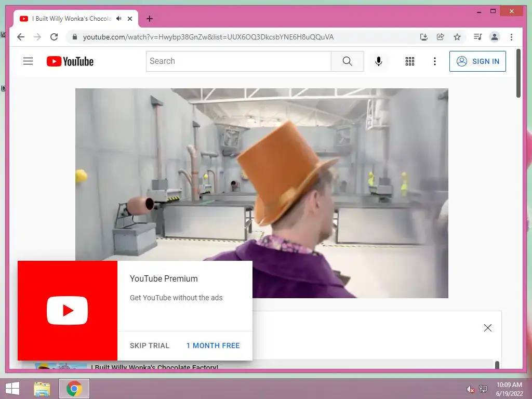Share this page from address bar

click(x=441, y=37)
